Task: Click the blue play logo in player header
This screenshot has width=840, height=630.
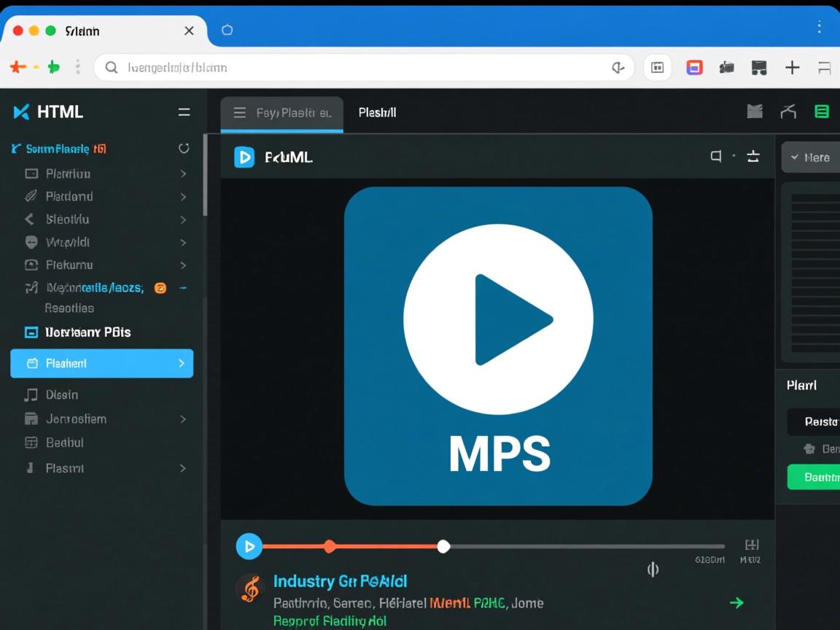Action: (244, 157)
